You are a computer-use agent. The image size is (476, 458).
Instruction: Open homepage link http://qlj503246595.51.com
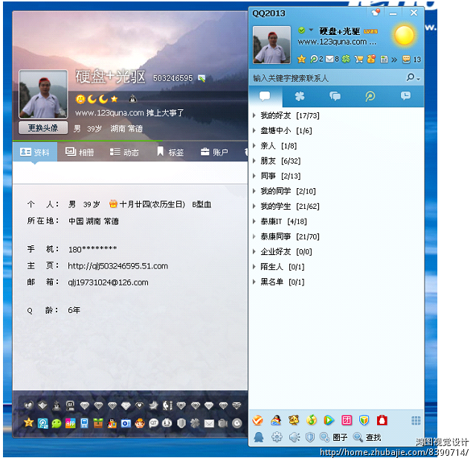pyautogui.click(x=118, y=266)
